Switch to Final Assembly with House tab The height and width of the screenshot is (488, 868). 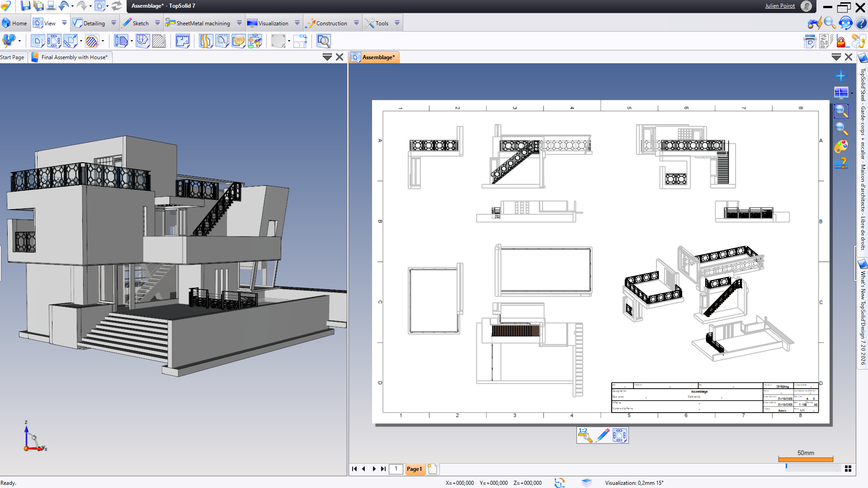click(74, 57)
